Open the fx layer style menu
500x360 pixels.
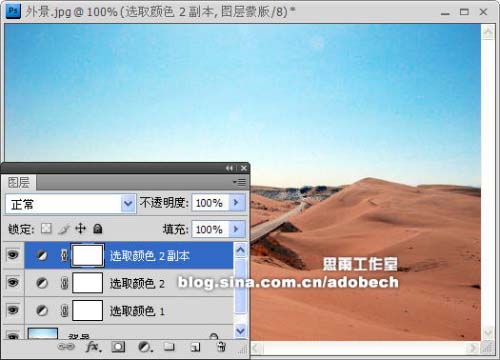pyautogui.click(x=93, y=347)
